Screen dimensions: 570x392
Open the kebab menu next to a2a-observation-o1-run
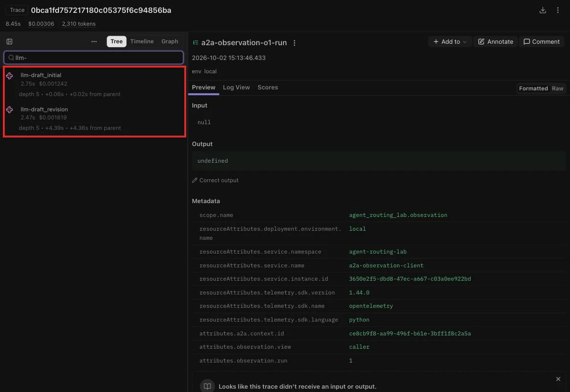tap(294, 43)
